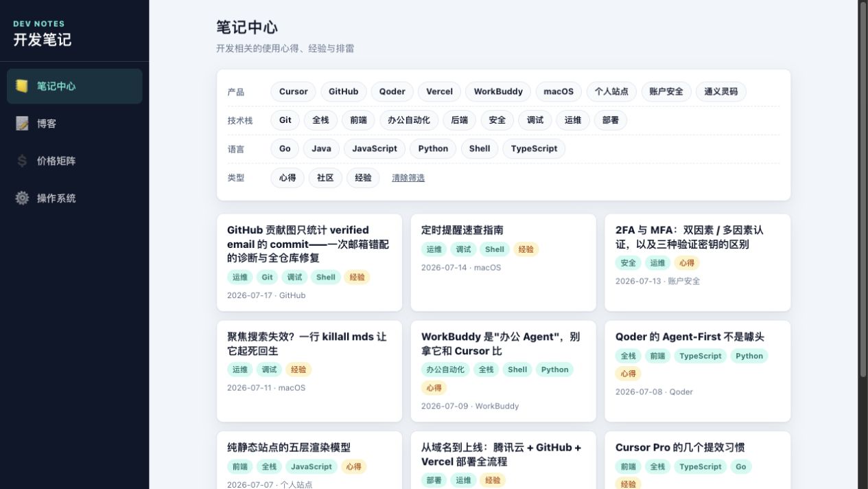The image size is (868, 489).
Task: Filter by 部署 in the 技术栈 row
Action: click(611, 120)
